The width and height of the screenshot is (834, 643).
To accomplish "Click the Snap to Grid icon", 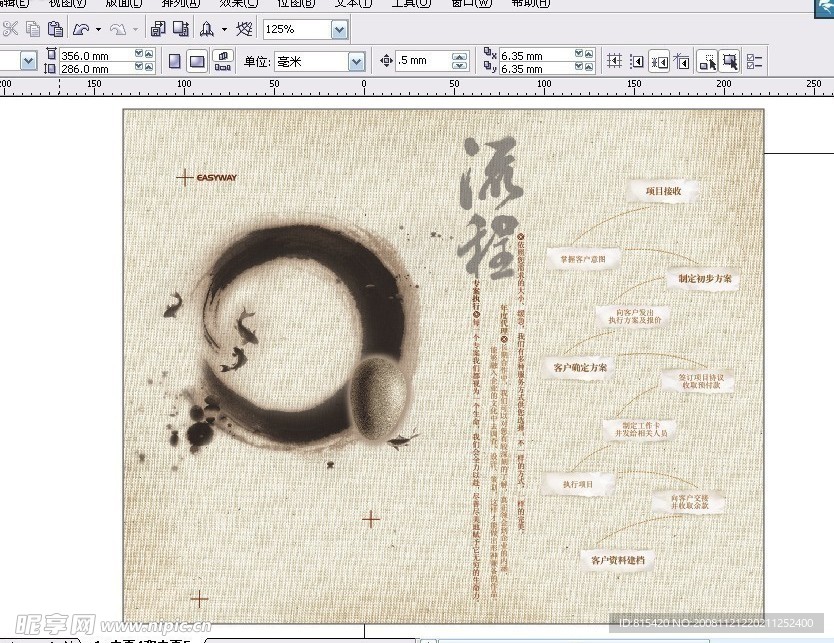I will click(614, 61).
